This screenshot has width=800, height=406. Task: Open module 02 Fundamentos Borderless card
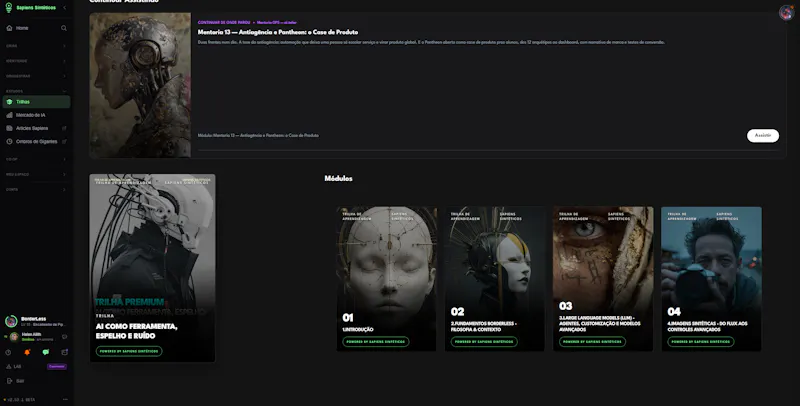pos(494,279)
